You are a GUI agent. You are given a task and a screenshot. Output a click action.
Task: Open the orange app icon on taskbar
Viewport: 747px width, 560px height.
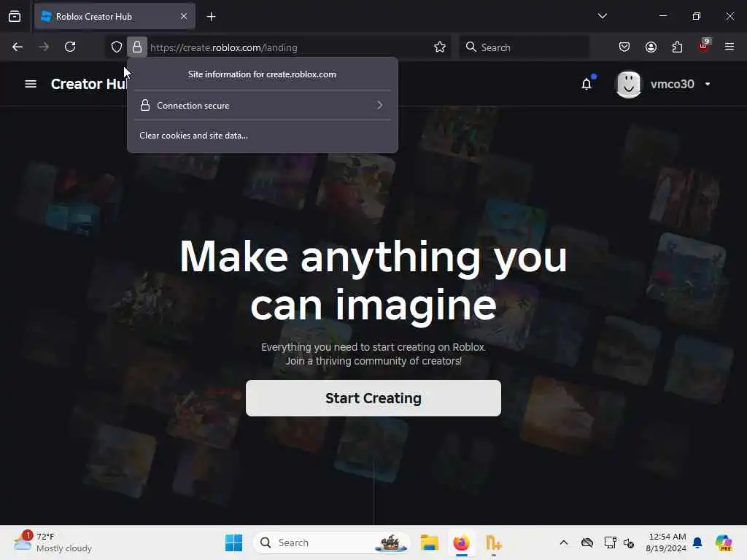493,542
